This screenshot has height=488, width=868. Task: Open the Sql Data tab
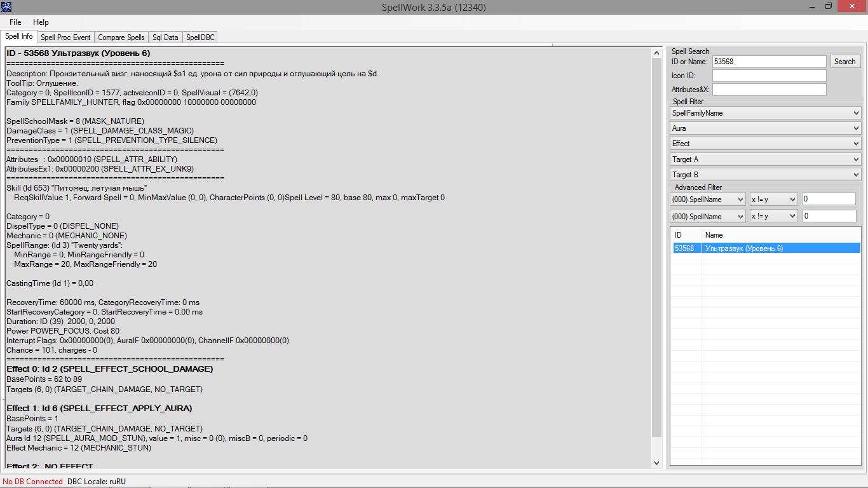click(165, 37)
